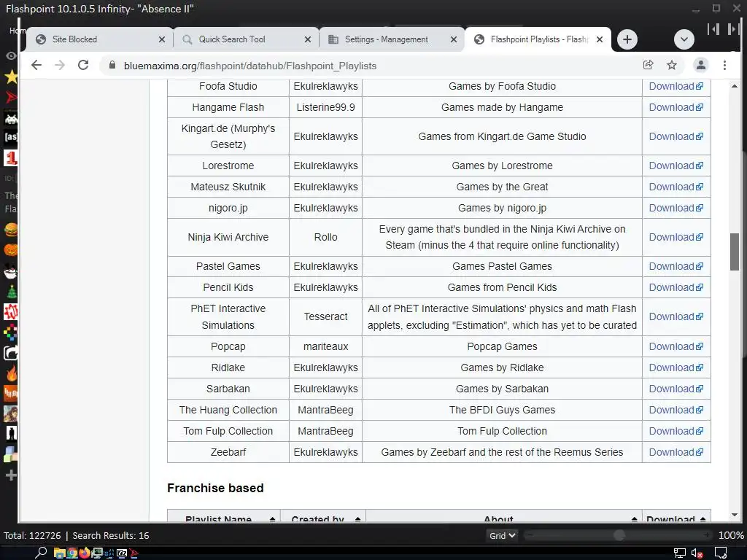Reload the Flashpoint Playlists page
The image size is (747, 560).
coord(83,65)
